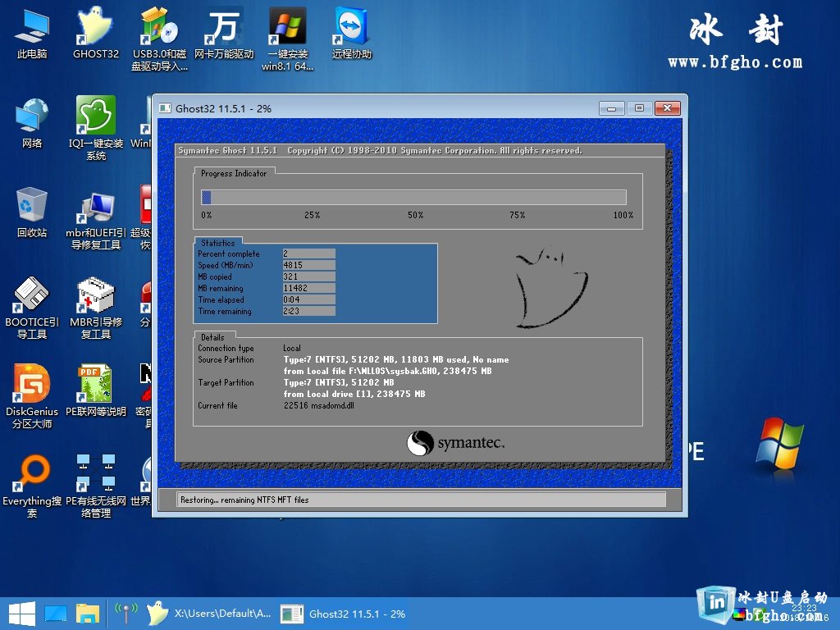Select the DiskGenius分区大师 icon
This screenshot has width=840, height=630.
(32, 396)
